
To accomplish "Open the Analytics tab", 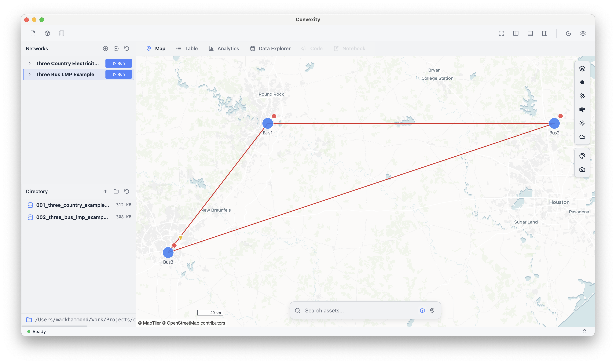I will [228, 48].
